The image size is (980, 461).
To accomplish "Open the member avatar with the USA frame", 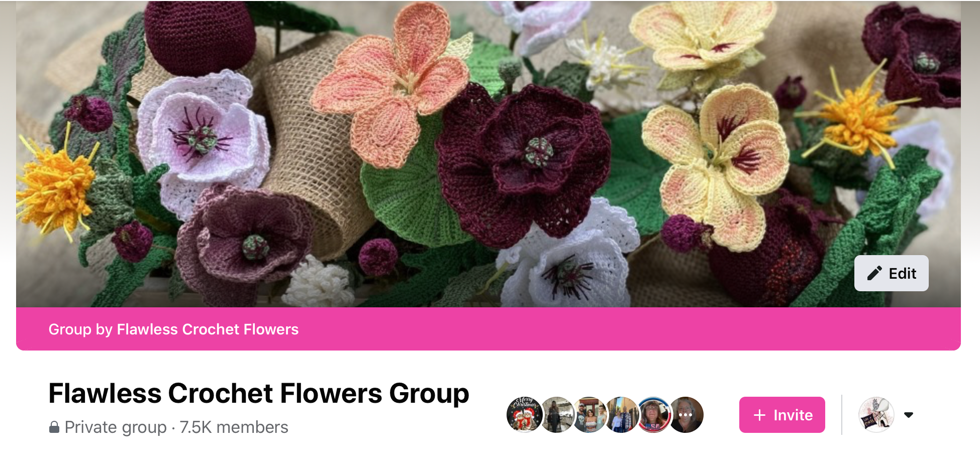I will [x=653, y=415].
